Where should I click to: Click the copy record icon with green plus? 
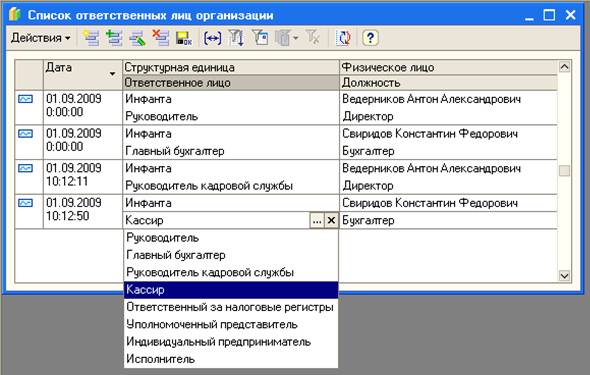pyautogui.click(x=114, y=38)
